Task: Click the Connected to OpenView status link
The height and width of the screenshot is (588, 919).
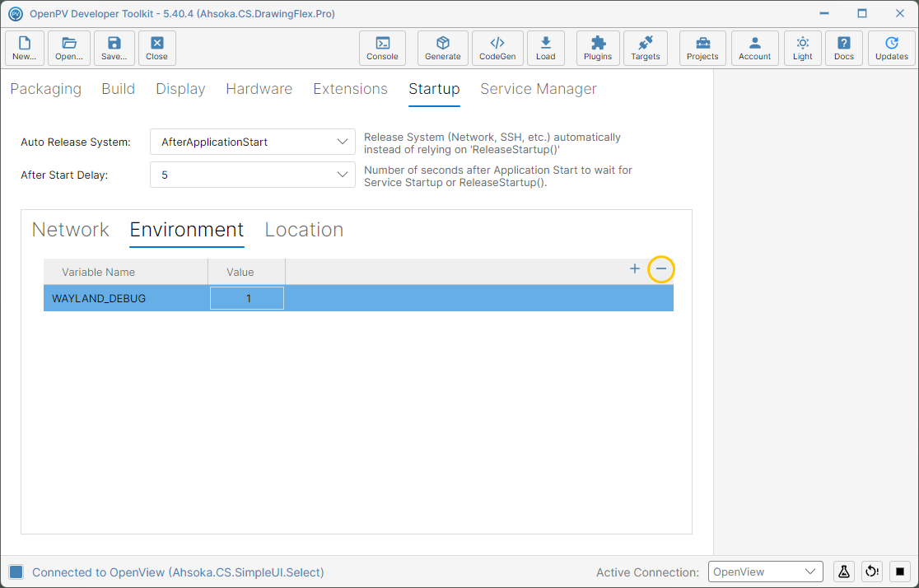Action: 178,572
